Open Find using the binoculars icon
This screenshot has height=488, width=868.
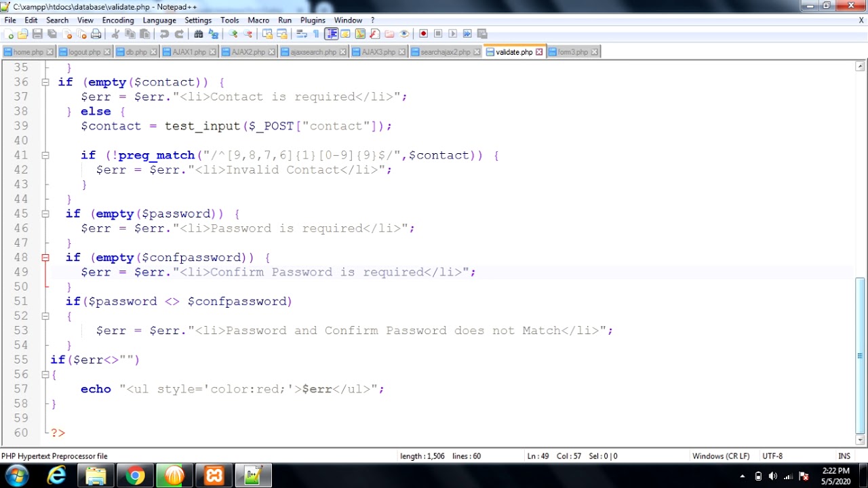(198, 34)
